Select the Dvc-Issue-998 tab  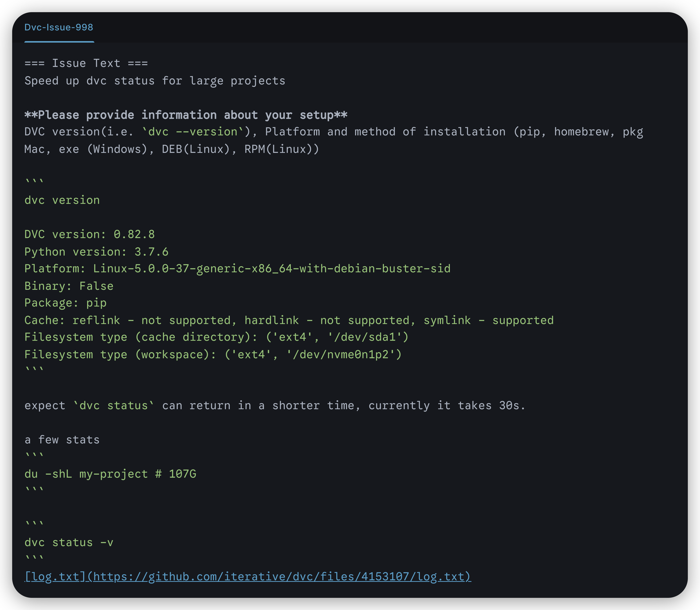pyautogui.click(x=59, y=27)
